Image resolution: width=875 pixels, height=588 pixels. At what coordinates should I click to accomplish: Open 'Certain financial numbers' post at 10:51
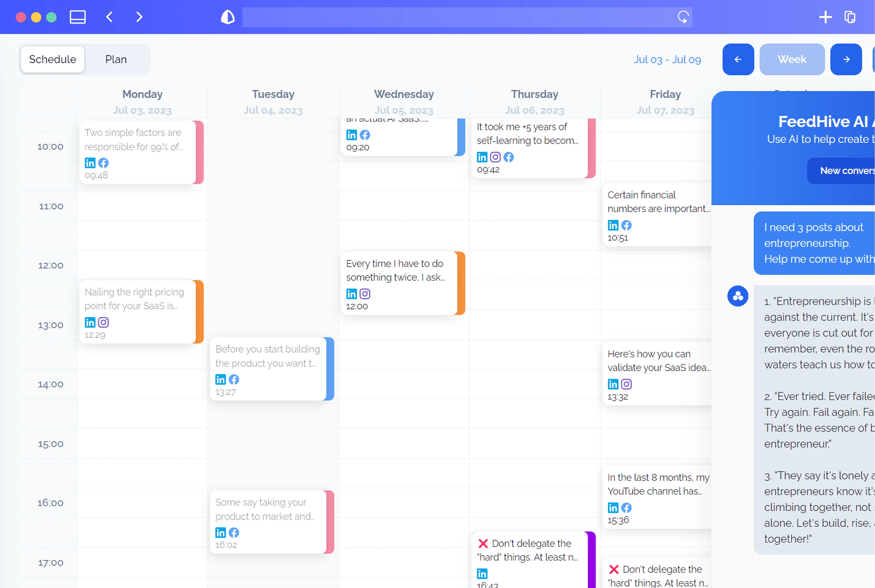pos(657,215)
